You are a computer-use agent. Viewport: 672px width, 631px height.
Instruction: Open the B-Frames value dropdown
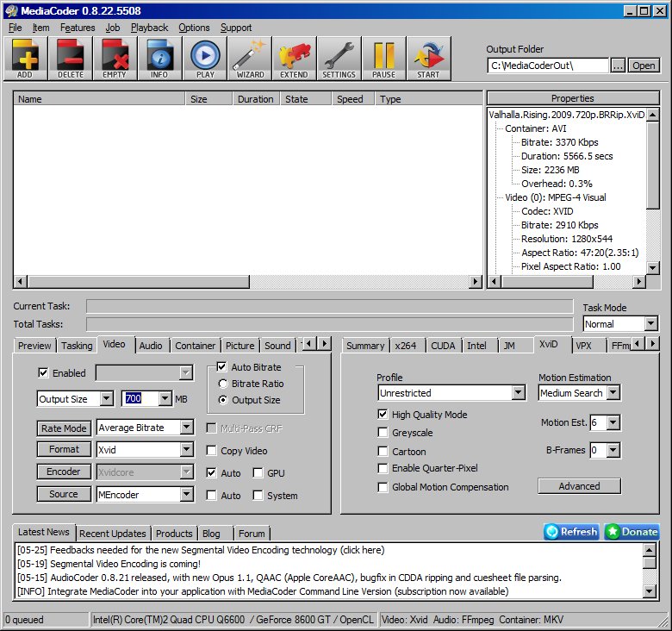(x=613, y=450)
